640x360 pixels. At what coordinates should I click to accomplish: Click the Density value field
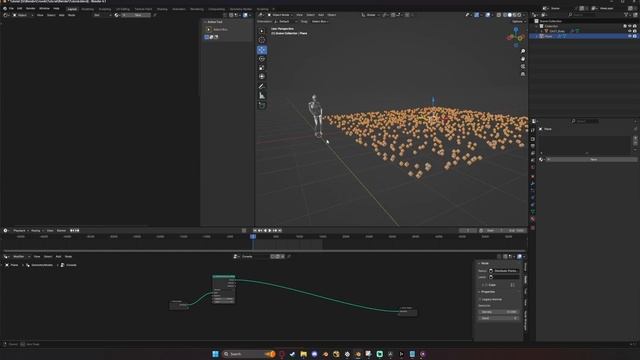point(498,312)
